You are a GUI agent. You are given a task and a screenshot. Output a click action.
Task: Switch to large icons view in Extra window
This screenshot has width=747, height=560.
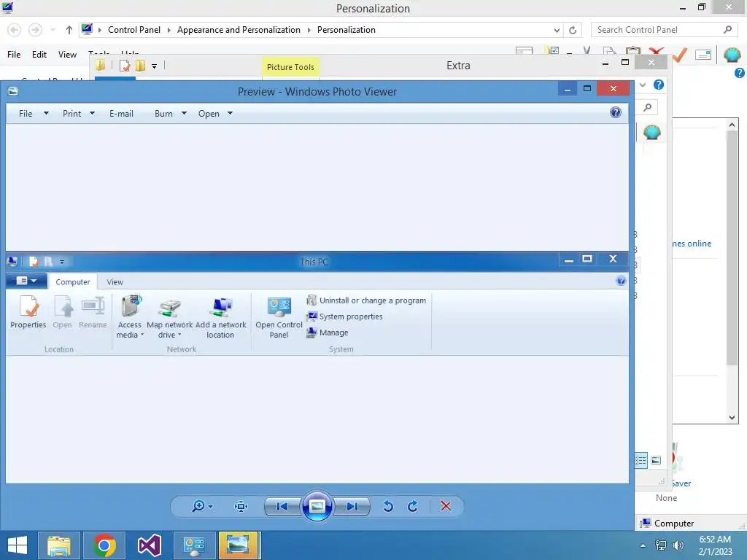coord(656,460)
